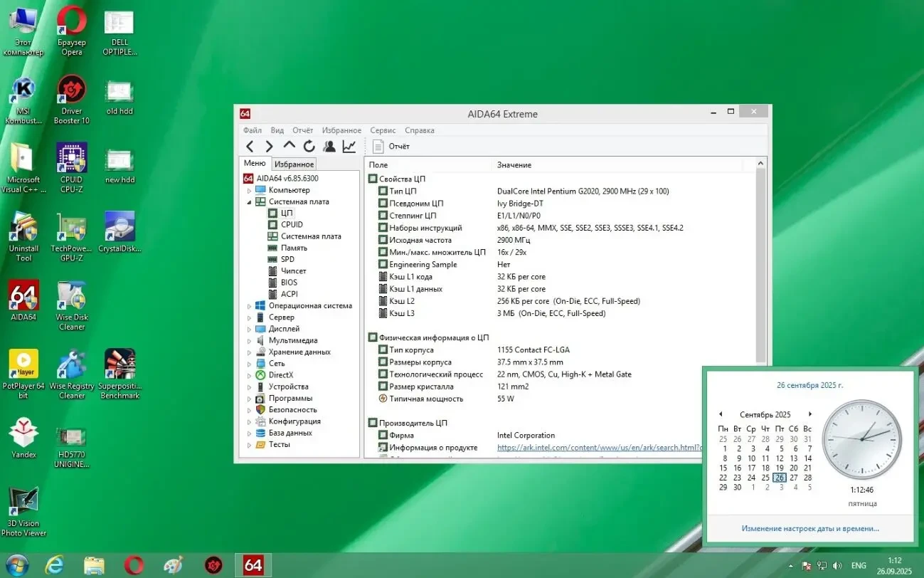Click the graph chart toolbar icon

click(x=349, y=147)
